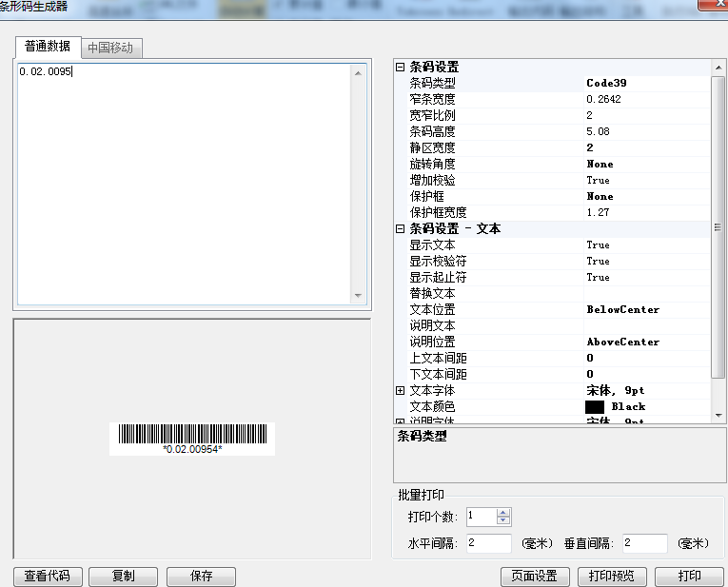Click the 文本颜色 black color swatch

(x=595, y=407)
